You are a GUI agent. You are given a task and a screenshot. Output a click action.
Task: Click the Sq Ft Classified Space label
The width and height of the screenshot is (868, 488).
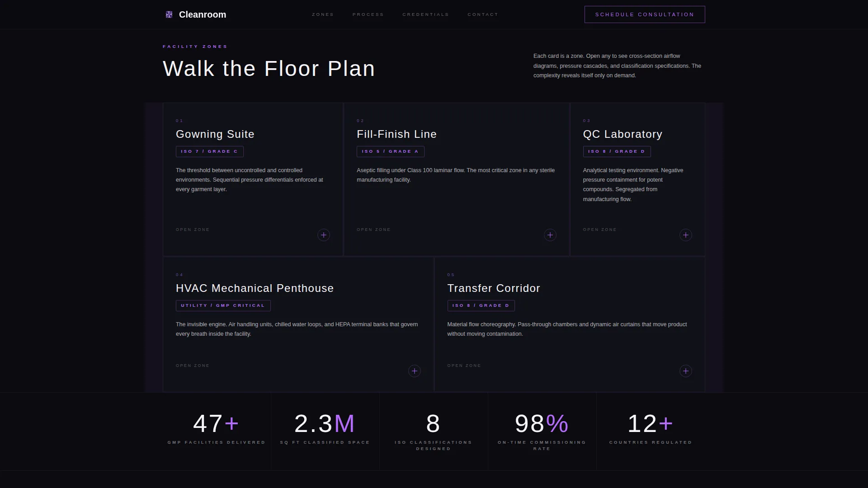point(325,442)
